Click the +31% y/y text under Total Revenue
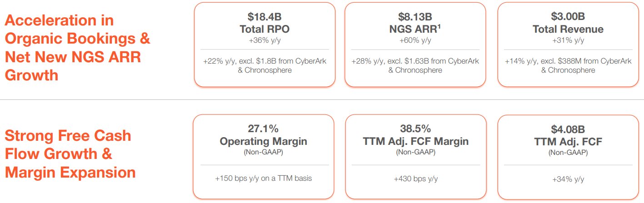644x203 pixels. [x=568, y=40]
